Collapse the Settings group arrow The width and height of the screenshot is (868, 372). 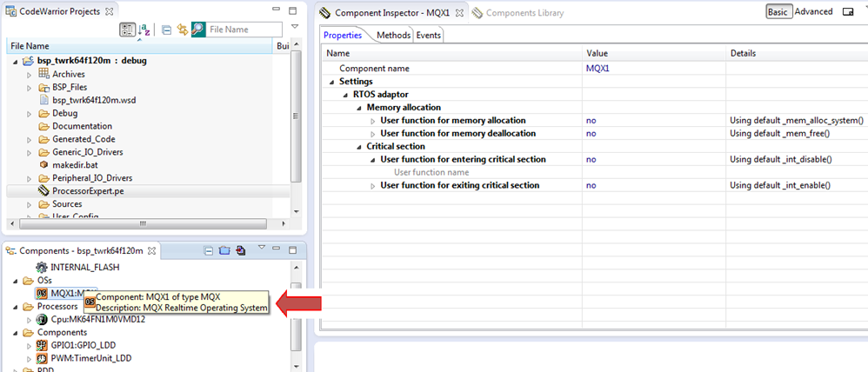[331, 82]
